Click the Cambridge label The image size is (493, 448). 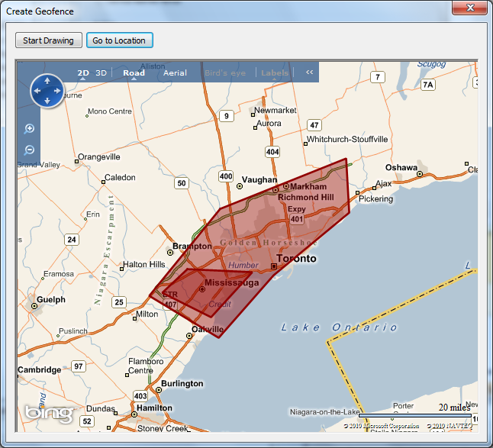point(39,369)
